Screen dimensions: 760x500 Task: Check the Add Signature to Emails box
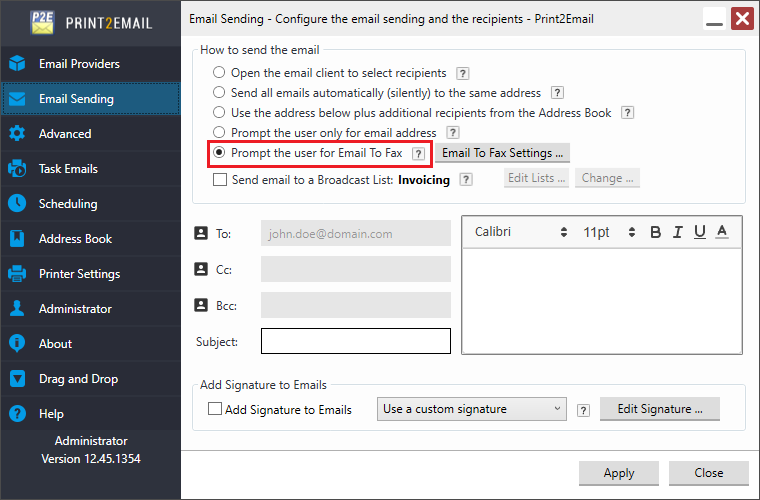pos(214,409)
